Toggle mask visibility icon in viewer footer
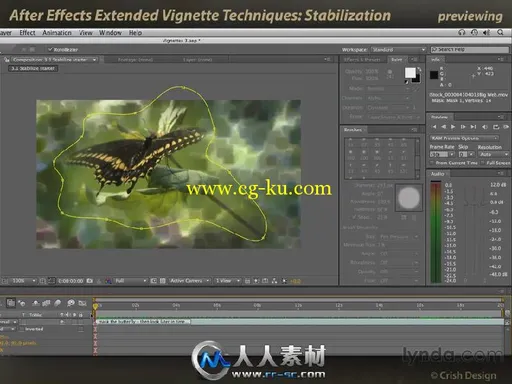The image size is (512, 384). 52,281
